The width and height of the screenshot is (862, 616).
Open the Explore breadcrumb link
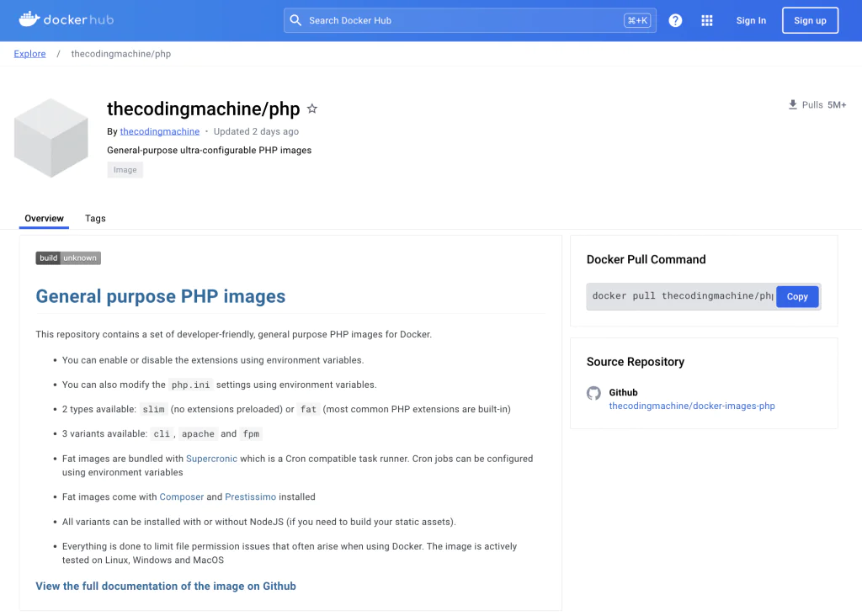coord(29,53)
